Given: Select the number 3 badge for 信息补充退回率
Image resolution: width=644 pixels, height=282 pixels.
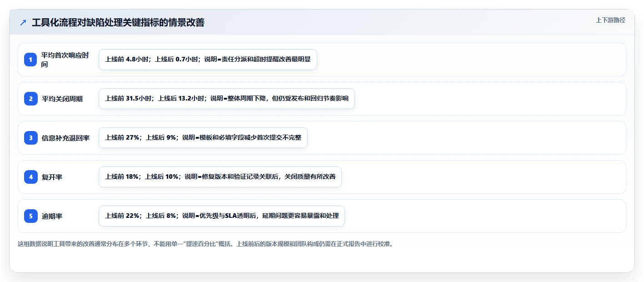Looking at the screenshot, I should click(30, 138).
